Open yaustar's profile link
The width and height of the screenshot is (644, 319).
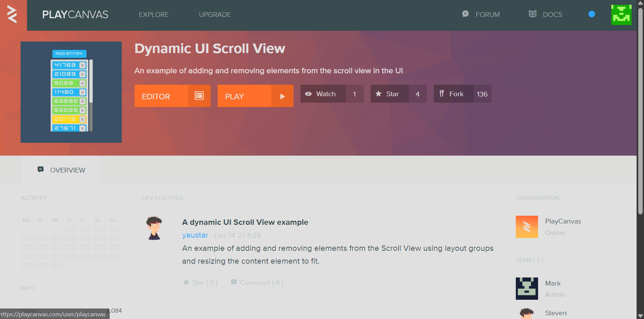tap(195, 235)
